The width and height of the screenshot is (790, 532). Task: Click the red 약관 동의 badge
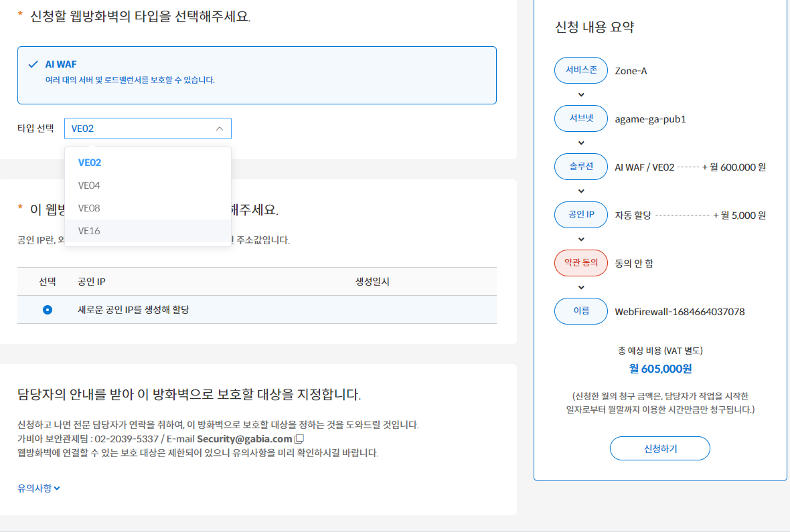580,263
